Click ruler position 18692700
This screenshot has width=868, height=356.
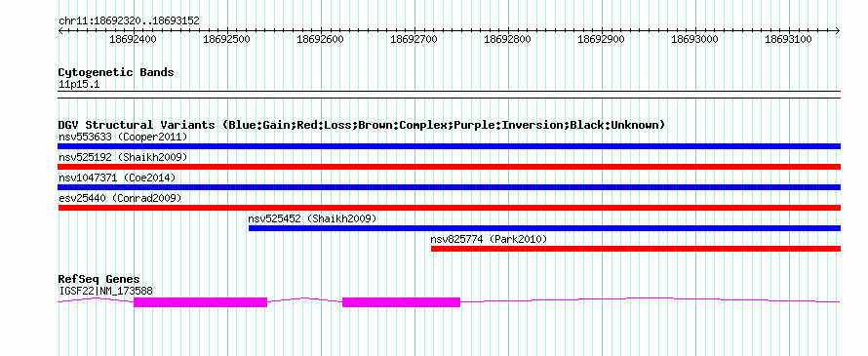point(414,39)
